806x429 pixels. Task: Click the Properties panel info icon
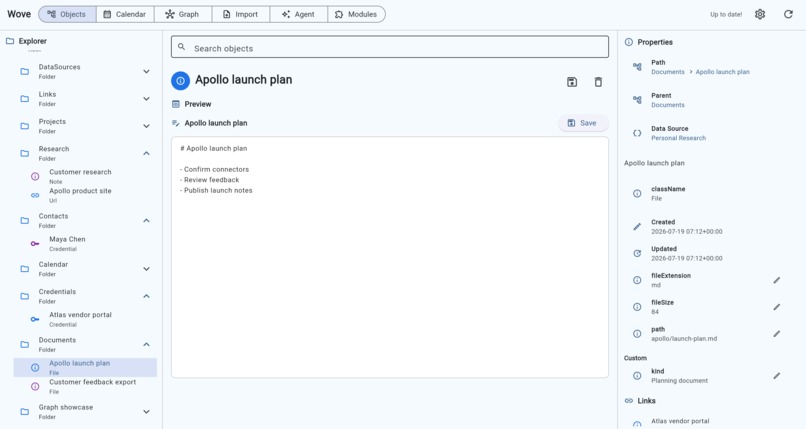pos(629,42)
